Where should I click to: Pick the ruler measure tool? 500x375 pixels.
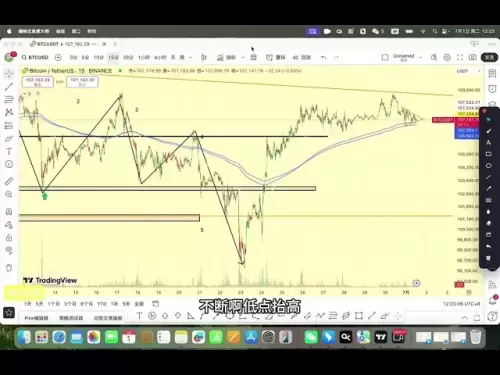pos(9,181)
